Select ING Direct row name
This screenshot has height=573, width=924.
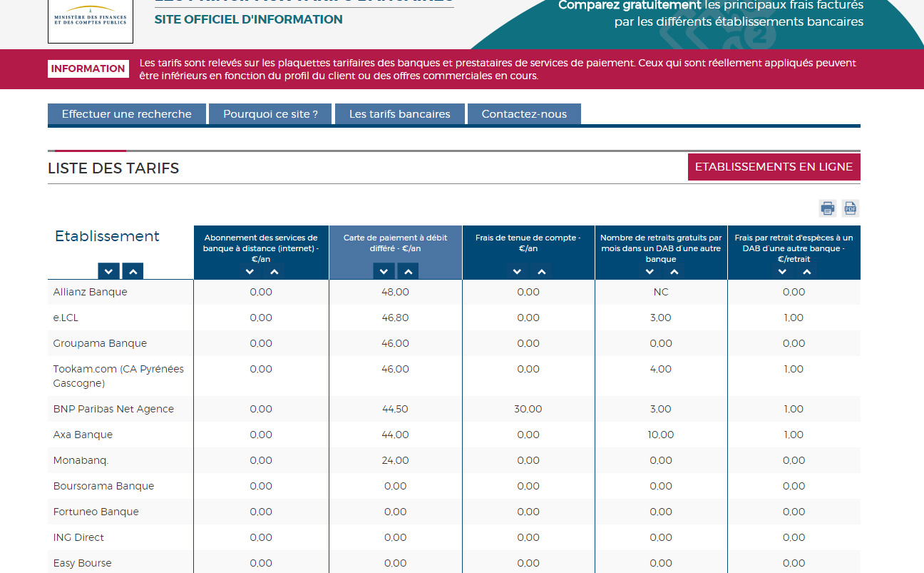(x=78, y=537)
